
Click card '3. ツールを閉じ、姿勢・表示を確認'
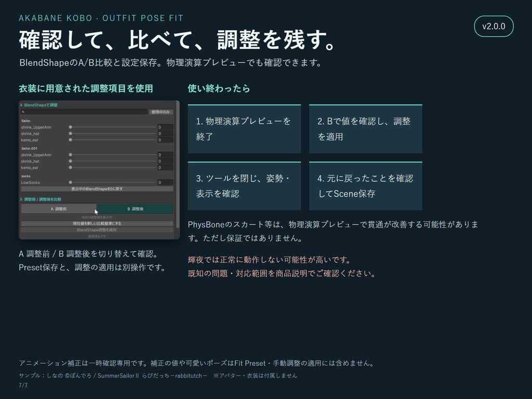coord(244,186)
